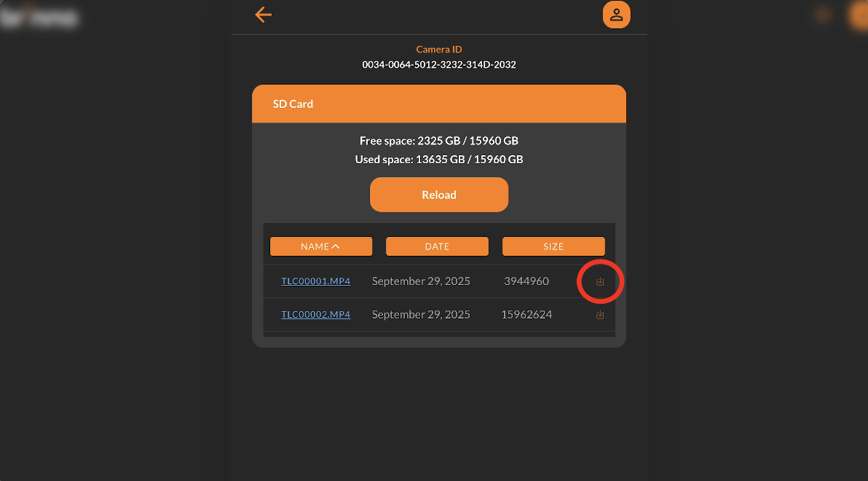Click the SD Card panel header
Viewport: 868px width, 481px height.
pyautogui.click(x=439, y=103)
